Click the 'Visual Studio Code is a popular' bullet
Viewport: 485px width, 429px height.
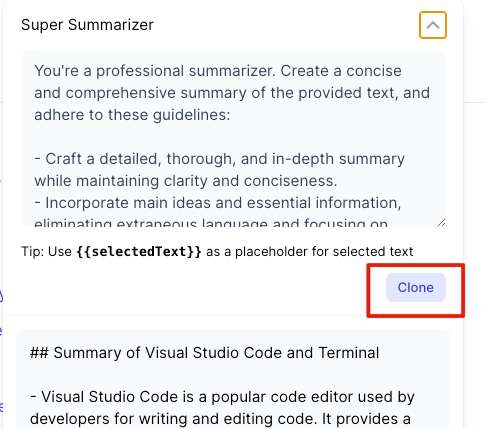222,397
